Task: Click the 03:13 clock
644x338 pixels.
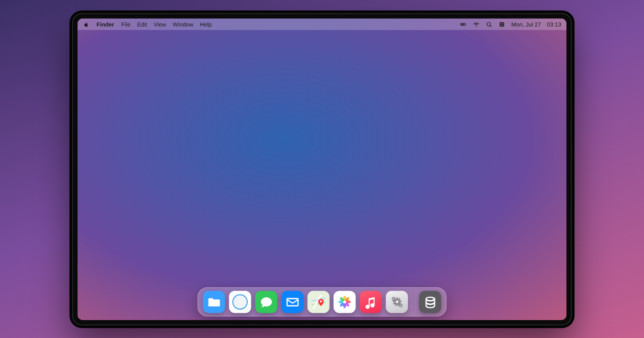Action: tap(554, 25)
